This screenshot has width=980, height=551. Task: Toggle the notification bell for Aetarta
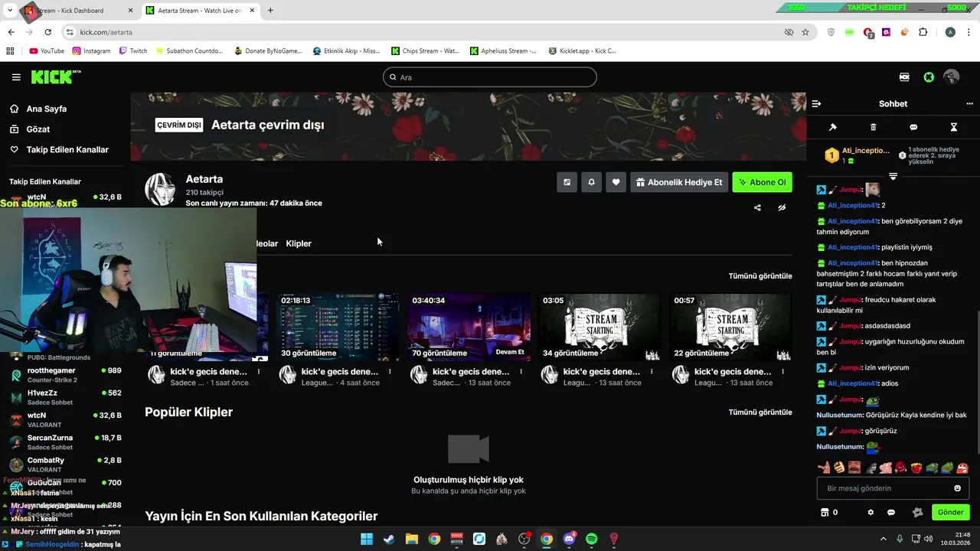coord(591,182)
